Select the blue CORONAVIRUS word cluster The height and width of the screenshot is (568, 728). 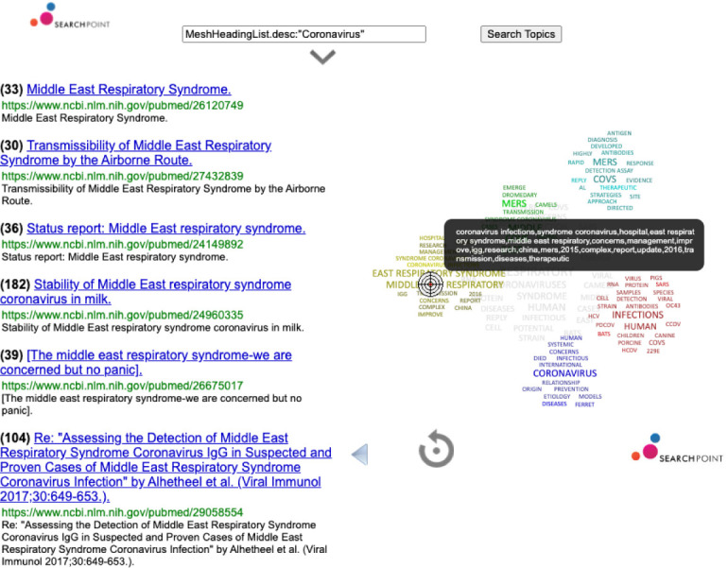coord(564,373)
